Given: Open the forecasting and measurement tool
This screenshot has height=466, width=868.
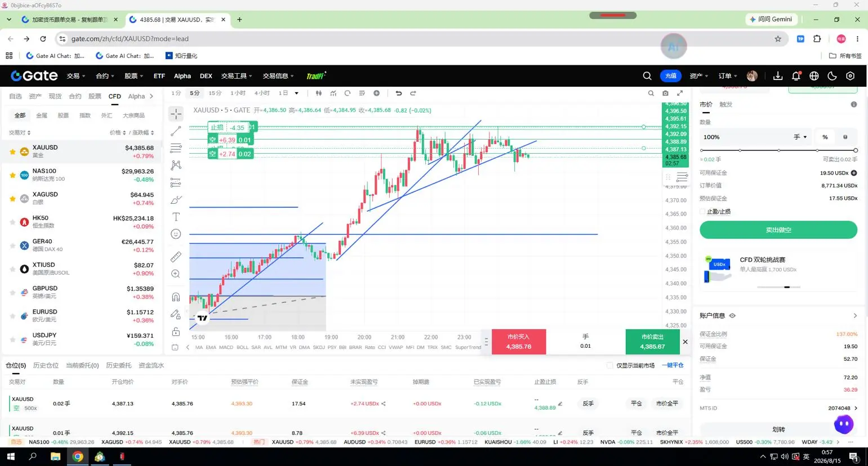Looking at the screenshot, I should point(176,182).
